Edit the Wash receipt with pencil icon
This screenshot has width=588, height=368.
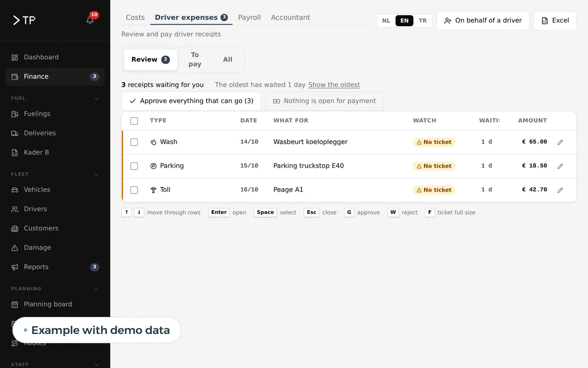pyautogui.click(x=560, y=142)
